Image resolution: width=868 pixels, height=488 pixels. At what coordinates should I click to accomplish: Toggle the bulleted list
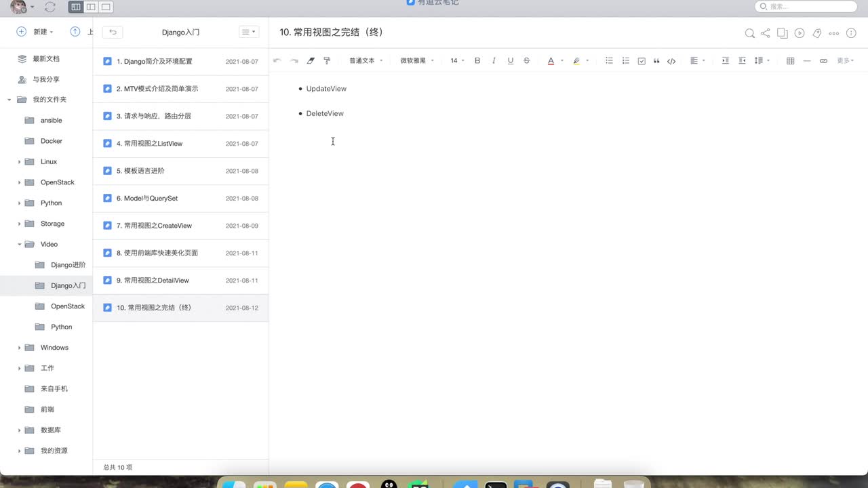[x=609, y=60]
